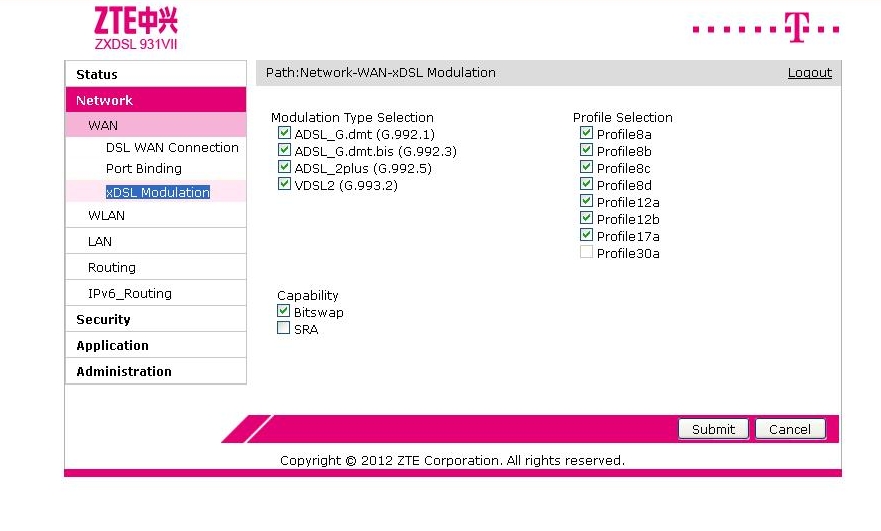Image resolution: width=881 pixels, height=531 pixels.
Task: Toggle the VDSL2 (G.993.2) checkbox
Action: (285, 185)
